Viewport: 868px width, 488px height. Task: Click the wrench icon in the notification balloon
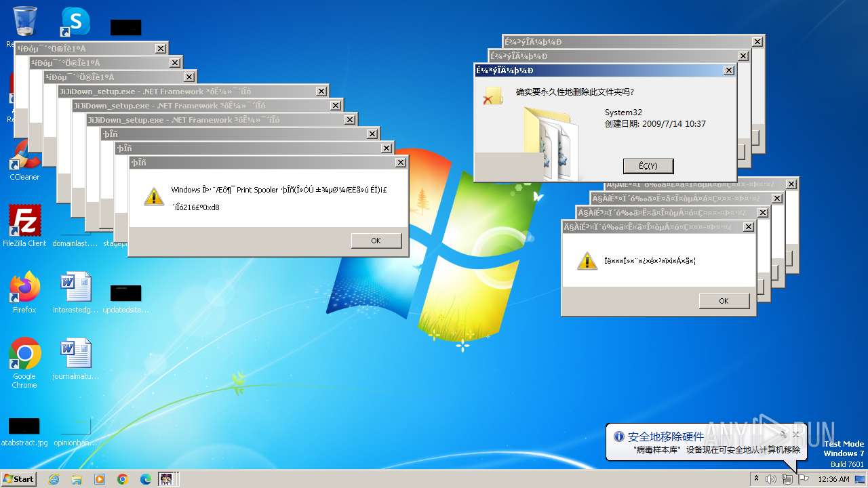click(783, 434)
